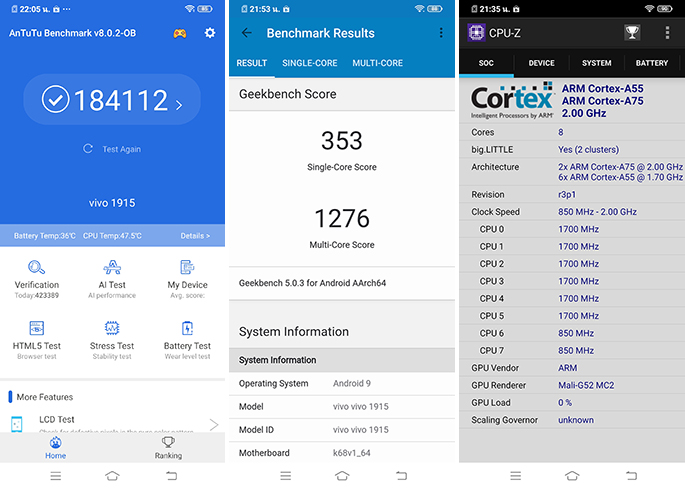Image resolution: width=685 pixels, height=489 pixels.
Task: Switch to the MULTI-CORE tab
Action: point(377,63)
